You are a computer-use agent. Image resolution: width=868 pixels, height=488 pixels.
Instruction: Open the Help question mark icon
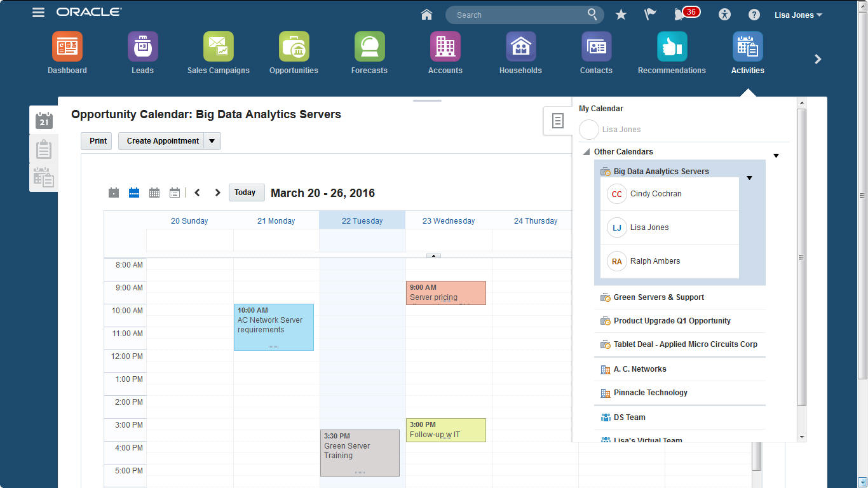754,15
